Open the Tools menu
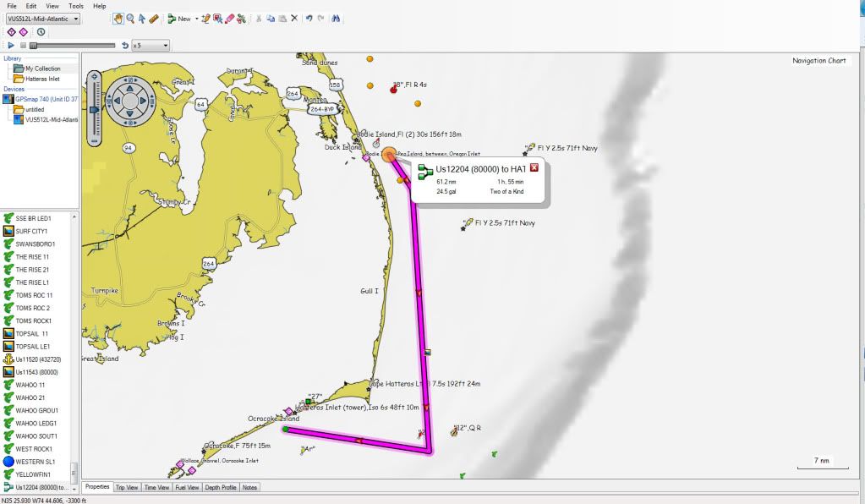 point(75,4)
